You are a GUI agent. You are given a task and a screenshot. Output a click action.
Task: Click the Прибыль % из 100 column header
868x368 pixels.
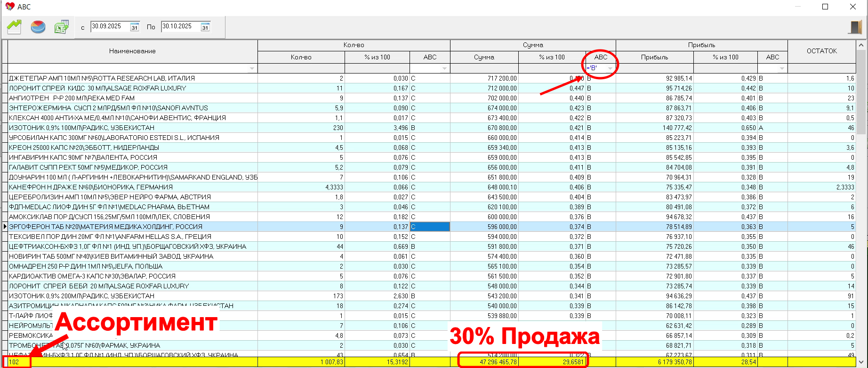click(726, 57)
